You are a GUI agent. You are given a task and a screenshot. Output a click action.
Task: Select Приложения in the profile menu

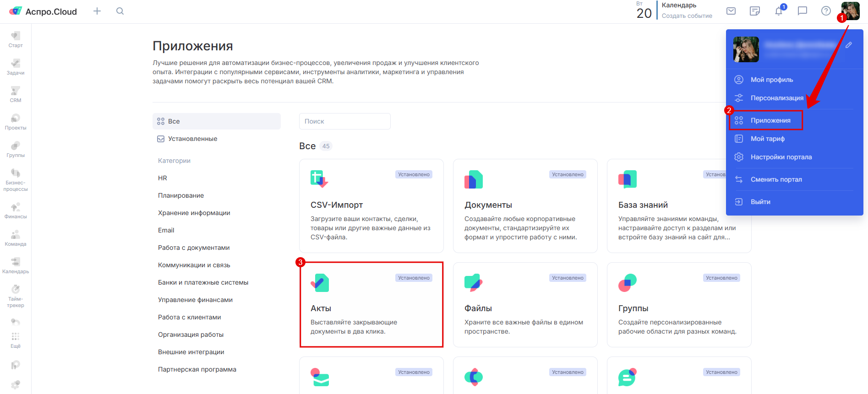pyautogui.click(x=770, y=120)
